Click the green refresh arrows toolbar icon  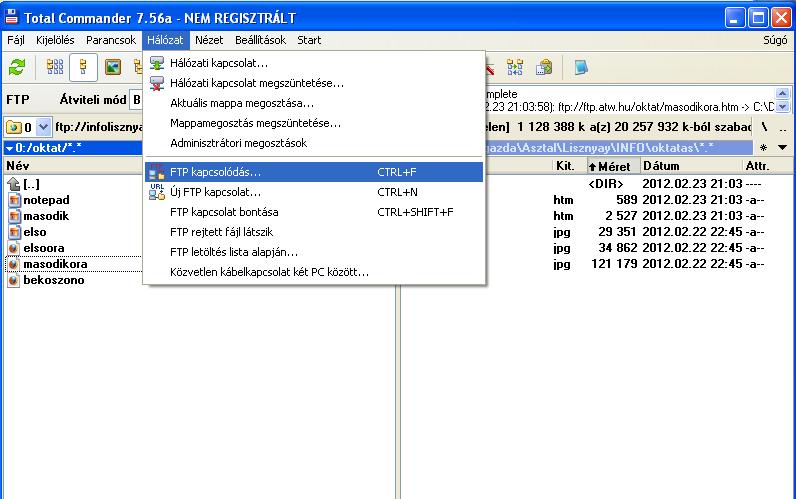tap(17, 67)
